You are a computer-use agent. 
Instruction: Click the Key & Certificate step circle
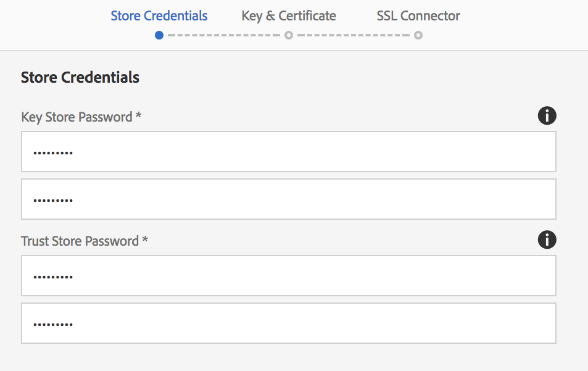pos(288,35)
